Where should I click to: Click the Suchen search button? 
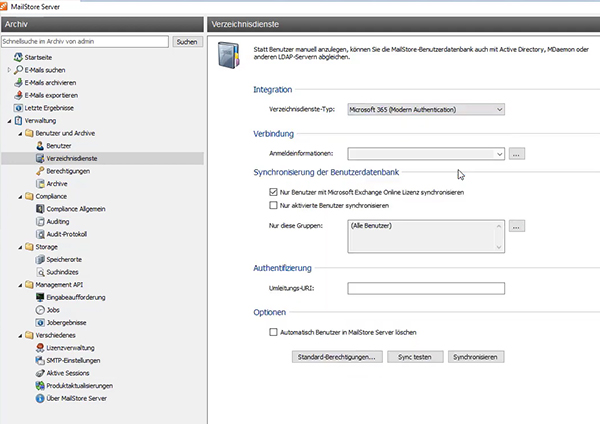(x=186, y=42)
